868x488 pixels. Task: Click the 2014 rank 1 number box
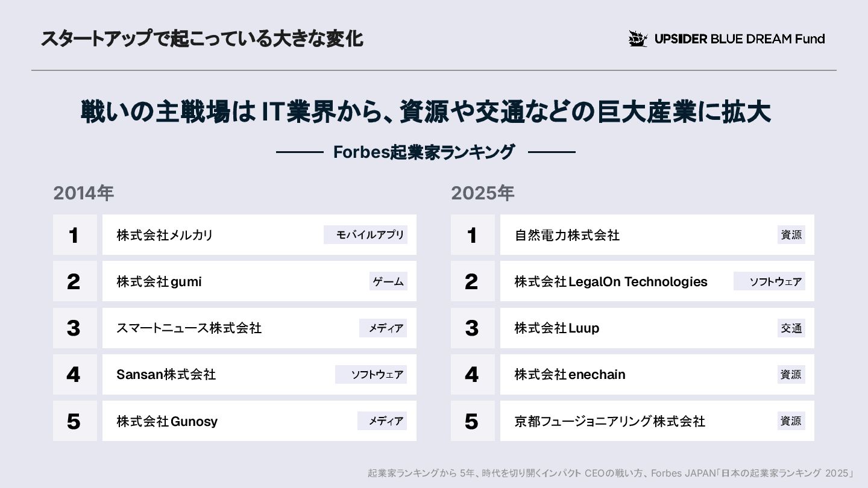75,235
